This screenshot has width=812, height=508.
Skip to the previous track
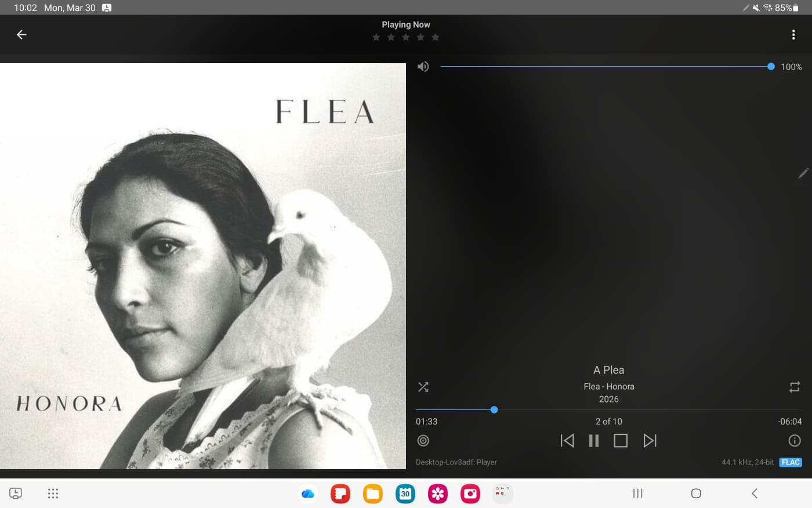click(567, 441)
